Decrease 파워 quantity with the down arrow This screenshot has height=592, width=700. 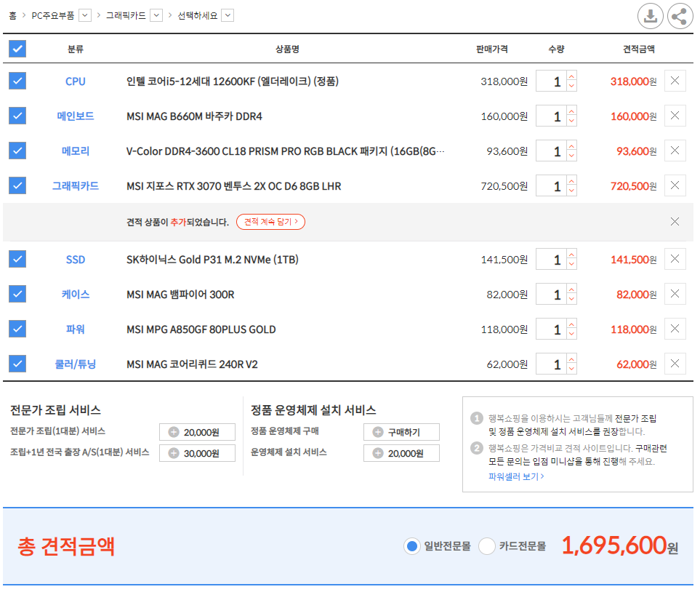(571, 335)
